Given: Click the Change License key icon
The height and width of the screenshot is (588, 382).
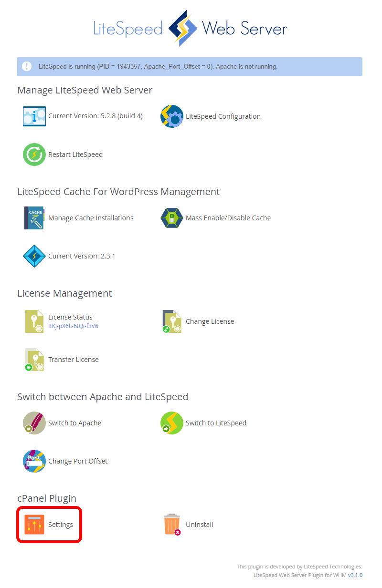Looking at the screenshot, I should pos(172,321).
